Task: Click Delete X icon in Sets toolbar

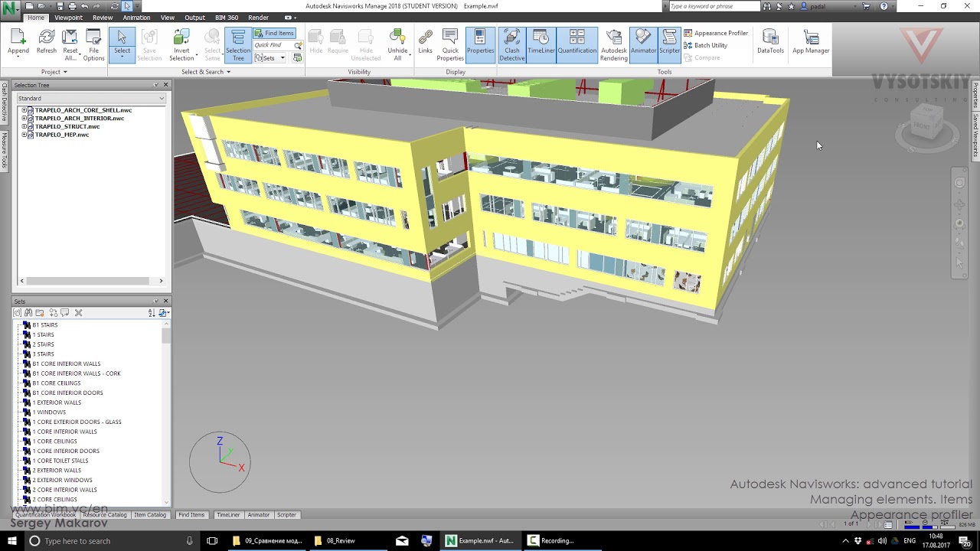Action: click(x=78, y=313)
